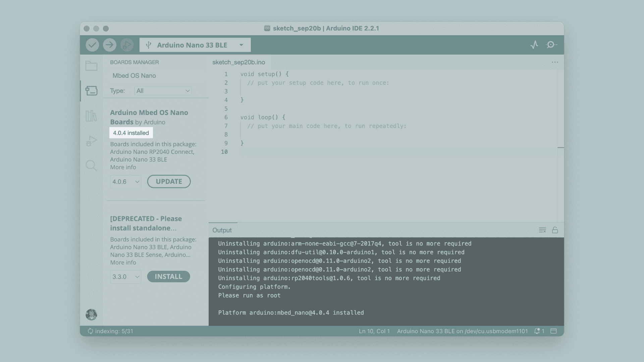This screenshot has width=644, height=362.
Task: Open the Arduino Nano 33 BLE board selector
Action: point(195,45)
